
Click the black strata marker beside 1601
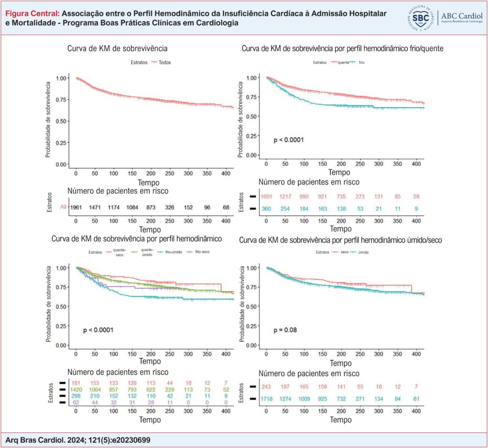tap(252, 196)
